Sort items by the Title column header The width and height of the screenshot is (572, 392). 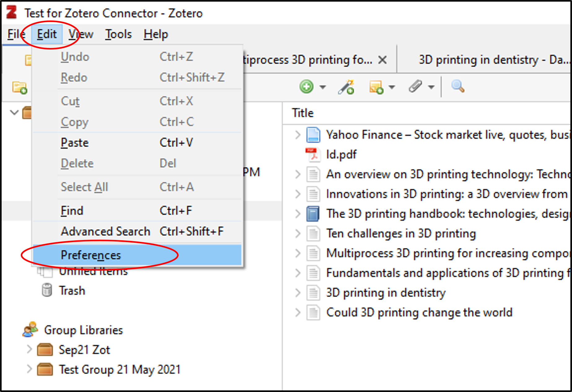click(303, 113)
